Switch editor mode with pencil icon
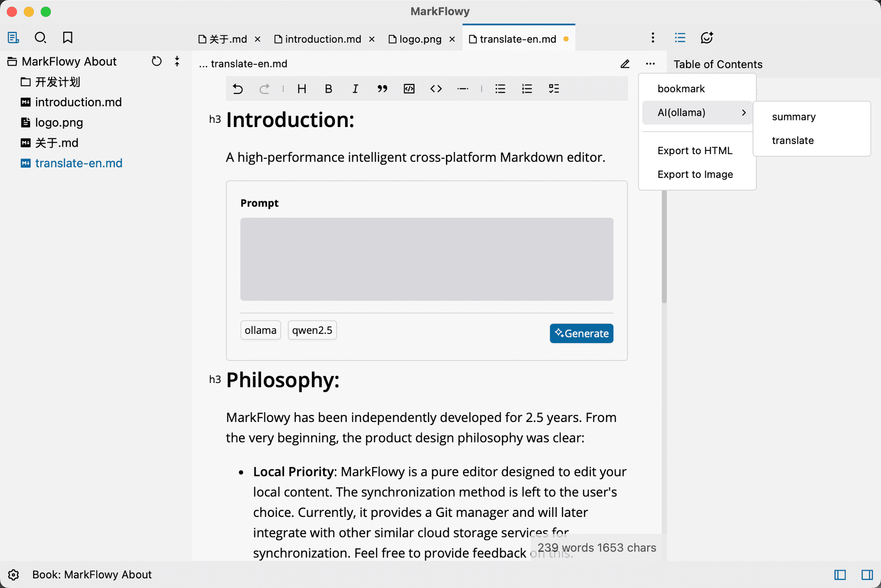This screenshot has height=588, width=881. coord(625,64)
